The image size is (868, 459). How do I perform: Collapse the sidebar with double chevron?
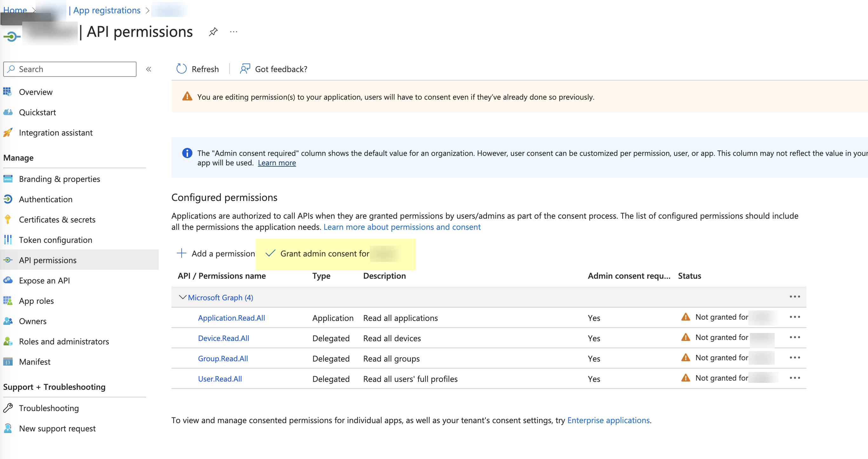(149, 69)
